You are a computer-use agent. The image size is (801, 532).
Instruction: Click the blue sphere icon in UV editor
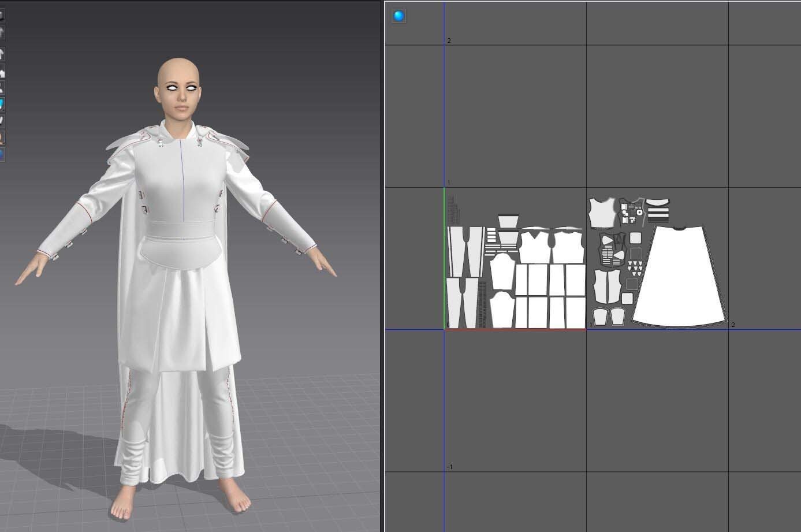point(398,16)
